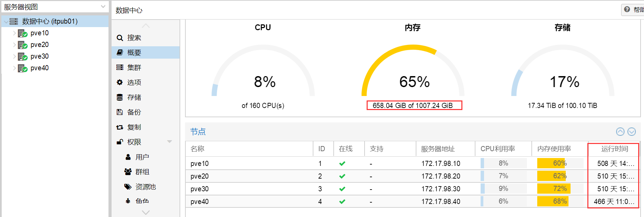Image resolution: width=644 pixels, height=217 pixels.
Task: Click the 节点 panel down arrow button
Action: coord(632,132)
